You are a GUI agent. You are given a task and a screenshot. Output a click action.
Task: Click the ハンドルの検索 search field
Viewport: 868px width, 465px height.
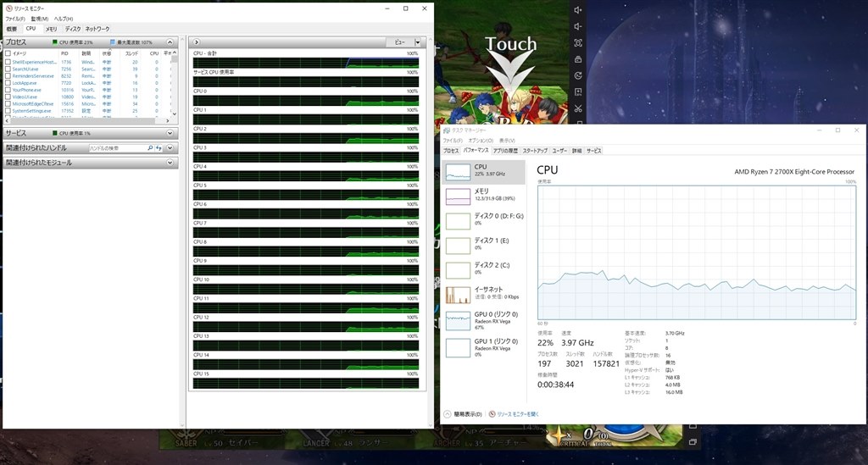click(117, 148)
